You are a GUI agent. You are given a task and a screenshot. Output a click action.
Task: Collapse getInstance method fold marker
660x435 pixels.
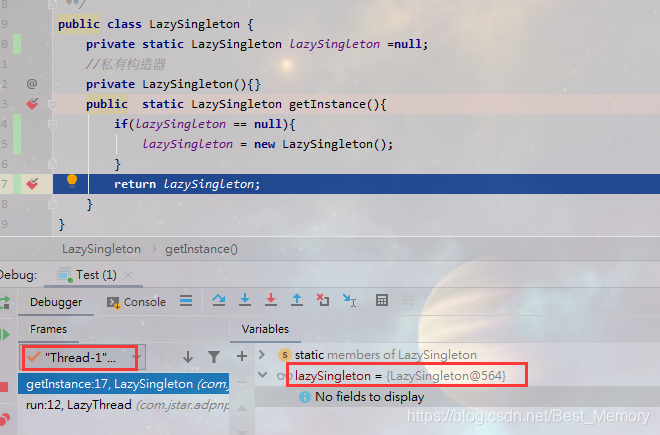(52, 104)
